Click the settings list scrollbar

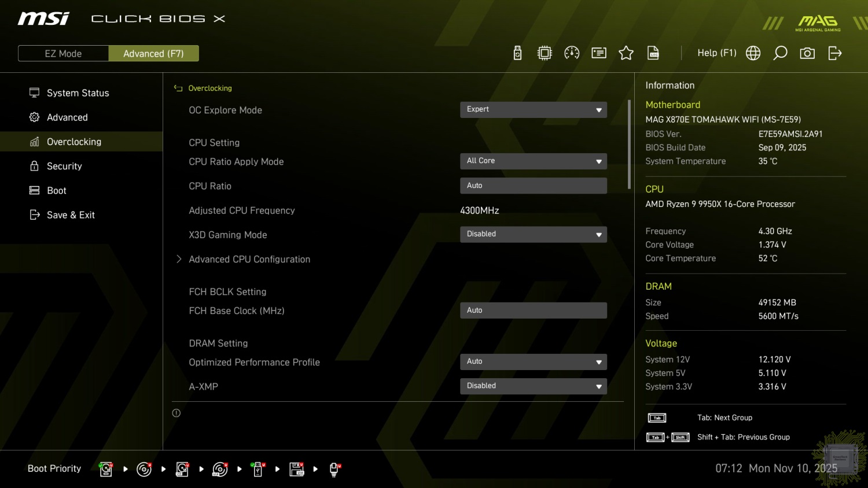pyautogui.click(x=629, y=145)
